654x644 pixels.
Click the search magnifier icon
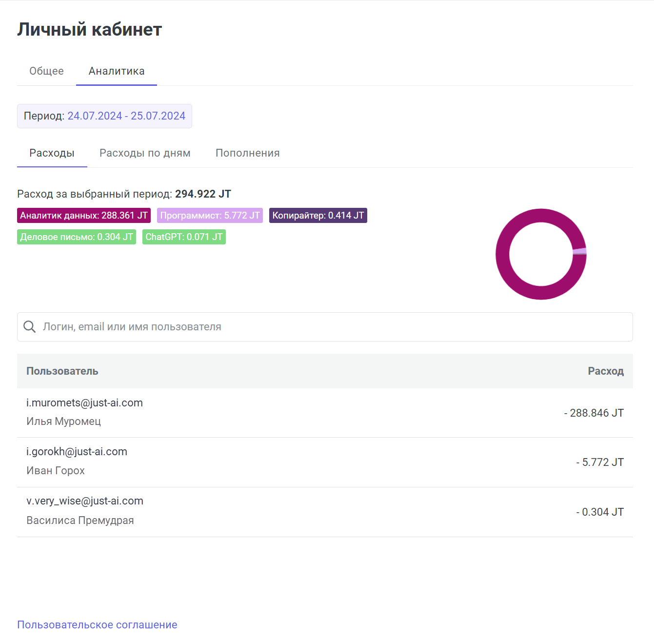pyautogui.click(x=30, y=327)
